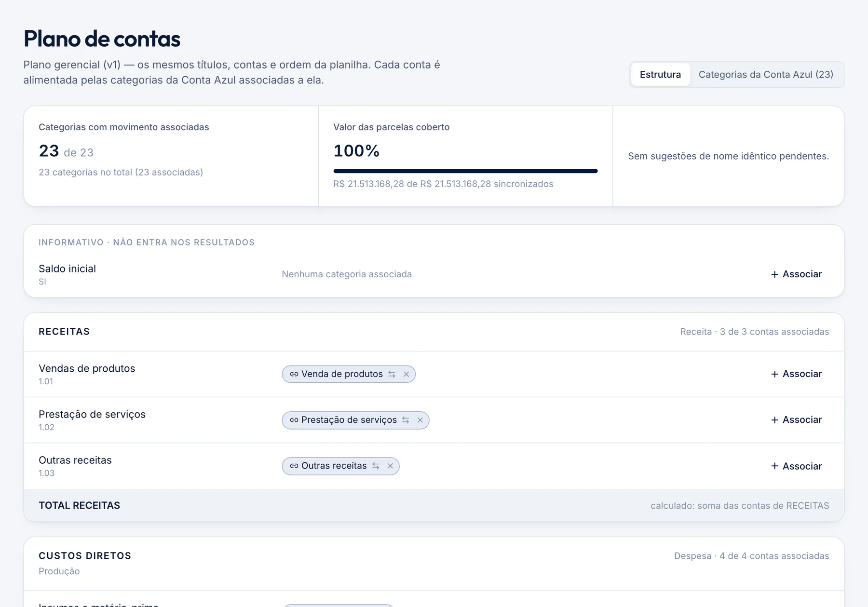Associate a category to Saldo inicial

(x=796, y=274)
